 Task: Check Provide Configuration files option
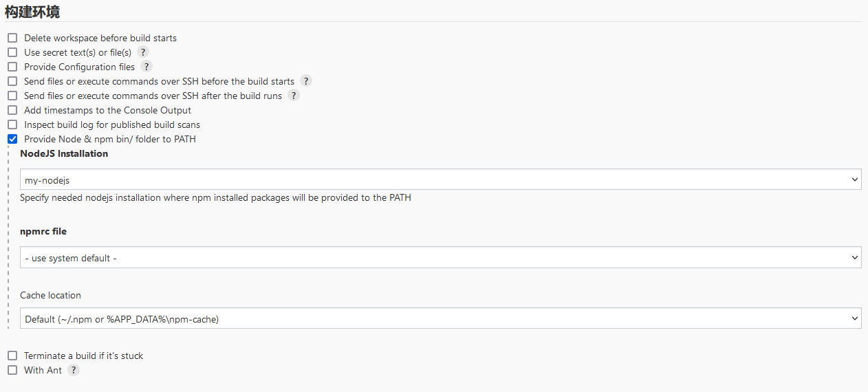click(x=12, y=67)
